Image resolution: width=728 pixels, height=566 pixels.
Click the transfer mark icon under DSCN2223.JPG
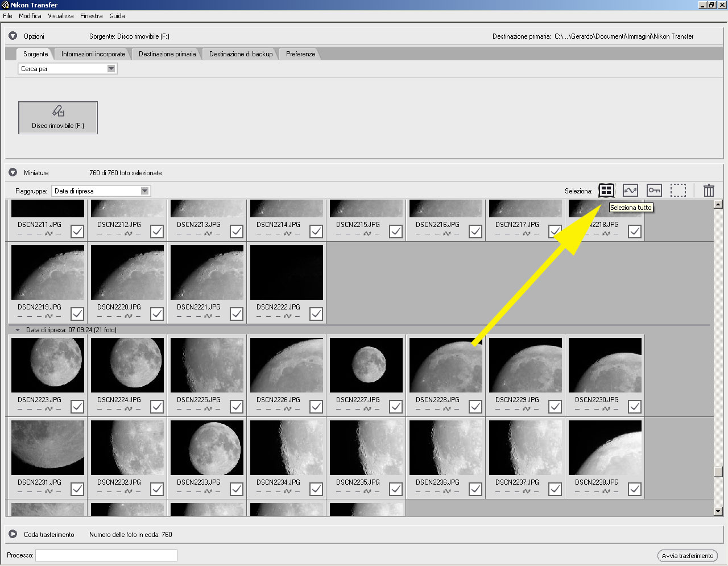(49, 409)
